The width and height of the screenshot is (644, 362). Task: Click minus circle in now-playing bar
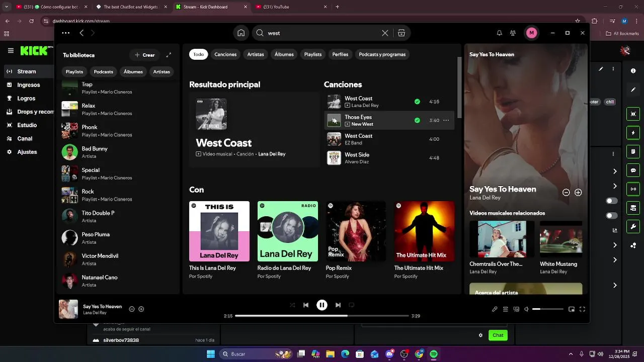click(132, 309)
